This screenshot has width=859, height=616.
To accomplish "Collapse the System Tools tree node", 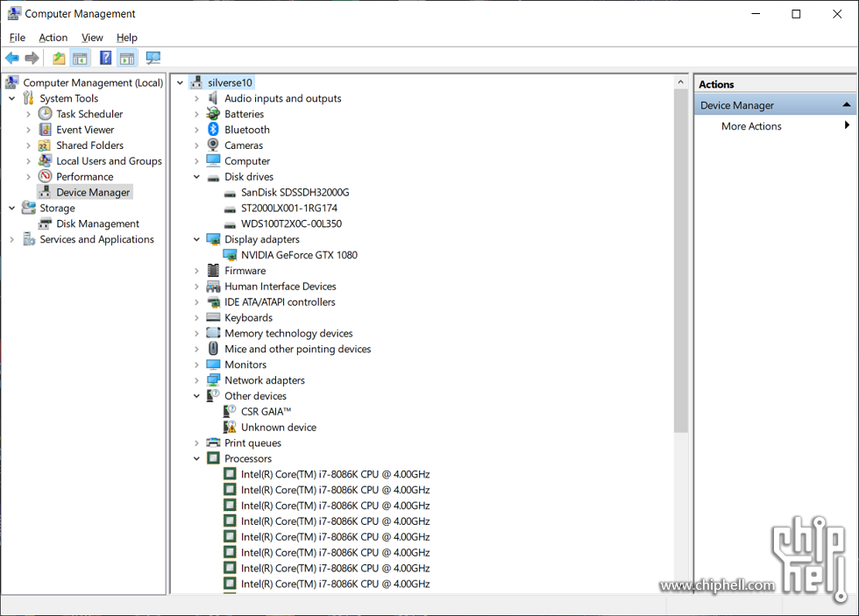I will [12, 98].
